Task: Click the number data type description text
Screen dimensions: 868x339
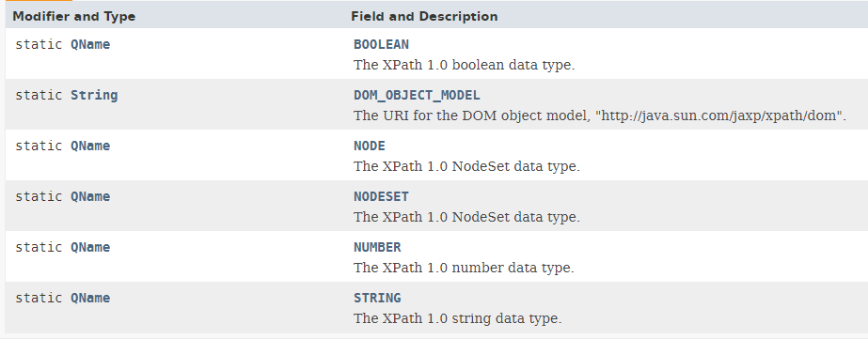Action: [x=464, y=269]
